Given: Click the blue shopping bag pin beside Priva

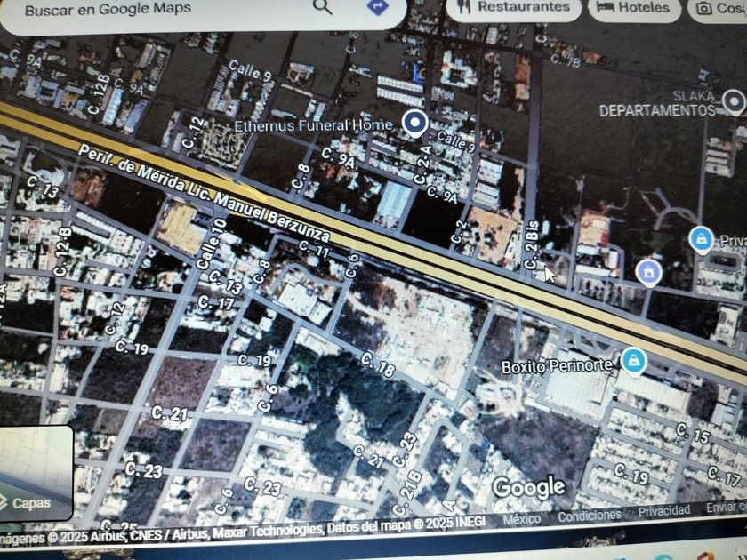Looking at the screenshot, I should (702, 240).
